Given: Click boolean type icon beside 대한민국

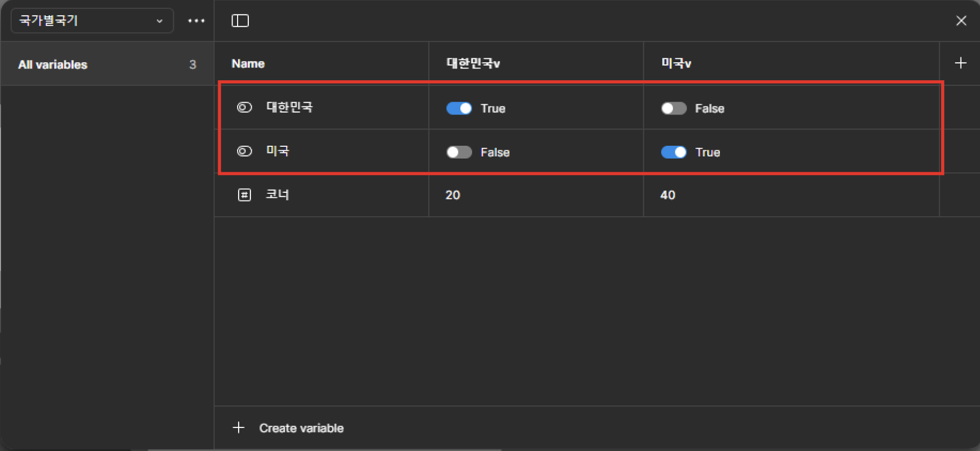Looking at the screenshot, I should coord(244,107).
